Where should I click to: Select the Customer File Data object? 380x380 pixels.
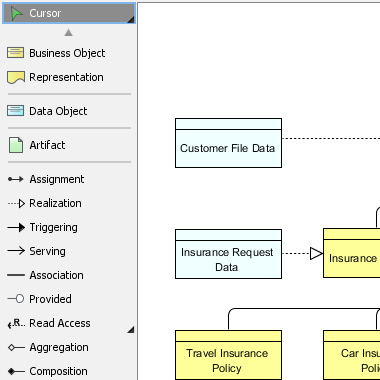pyautogui.click(x=228, y=143)
